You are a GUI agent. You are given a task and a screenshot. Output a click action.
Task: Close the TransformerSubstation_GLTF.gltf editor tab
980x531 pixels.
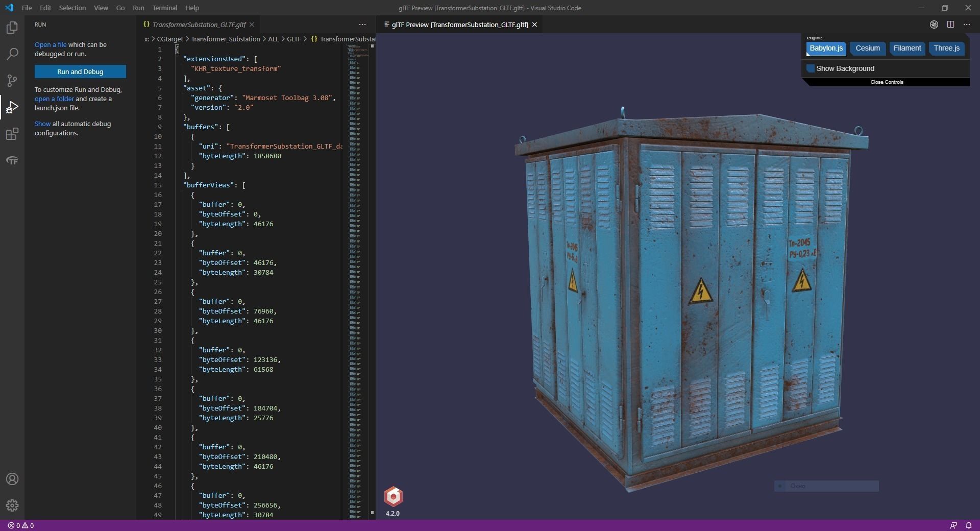(x=252, y=25)
